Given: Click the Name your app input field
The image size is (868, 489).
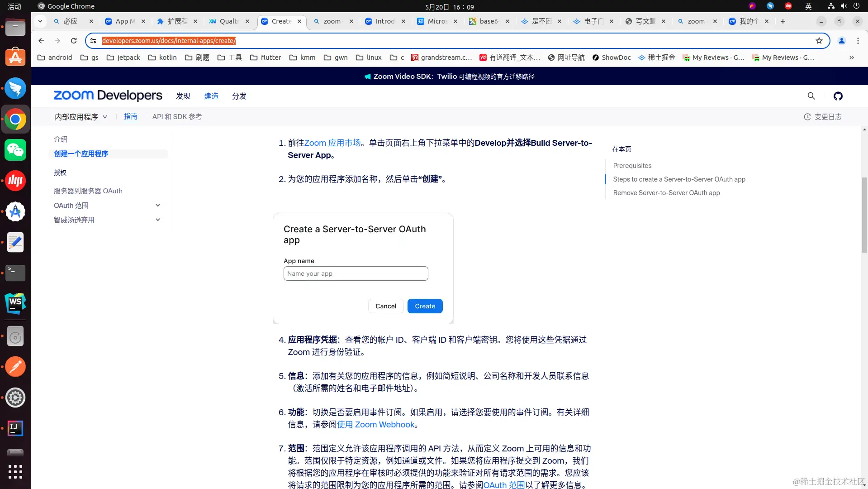Looking at the screenshot, I should pos(356,273).
